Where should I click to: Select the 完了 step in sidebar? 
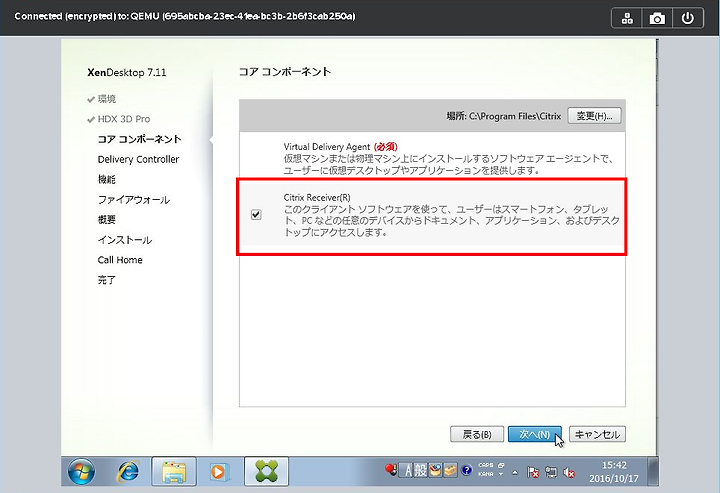pos(107,280)
